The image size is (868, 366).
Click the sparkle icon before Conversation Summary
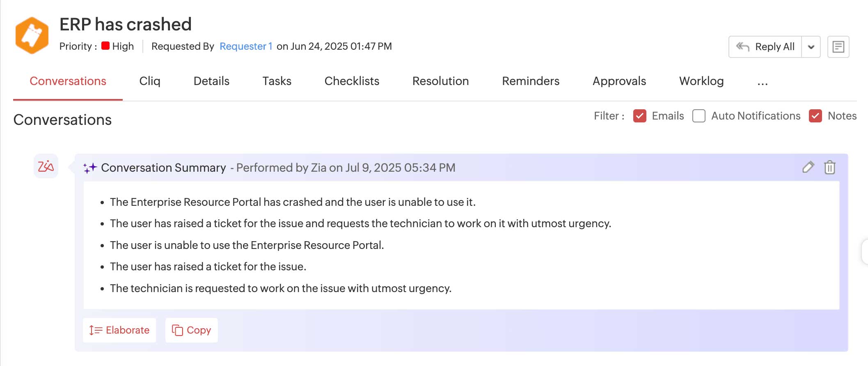coord(91,167)
